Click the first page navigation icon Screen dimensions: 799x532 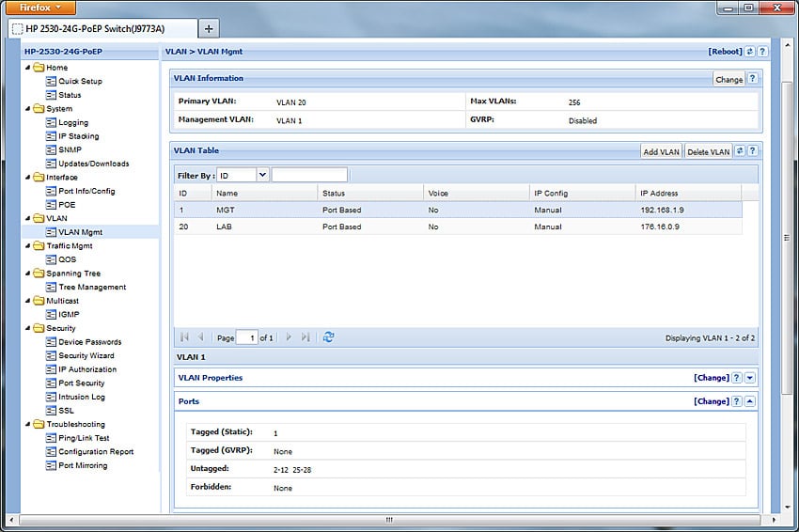(184, 336)
